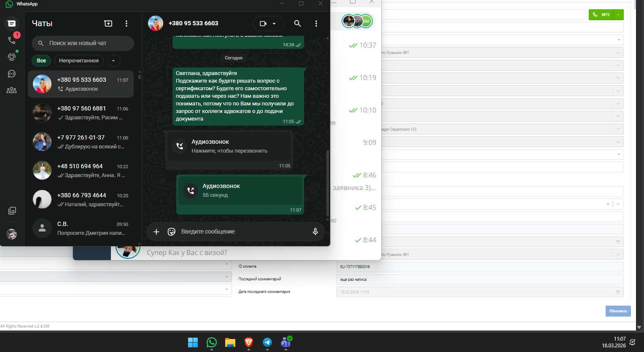
Task: Click the MTS call button in CRM
Action: [x=601, y=15]
